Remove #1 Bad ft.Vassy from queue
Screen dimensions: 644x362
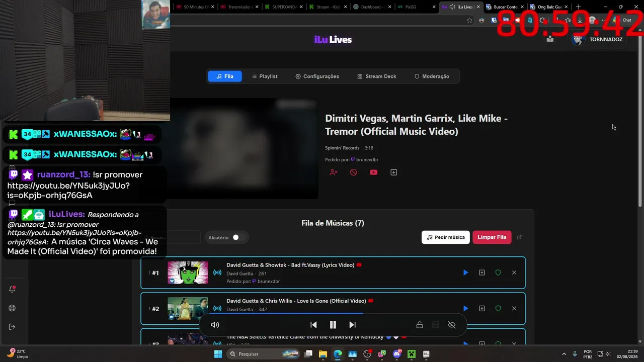click(514, 273)
